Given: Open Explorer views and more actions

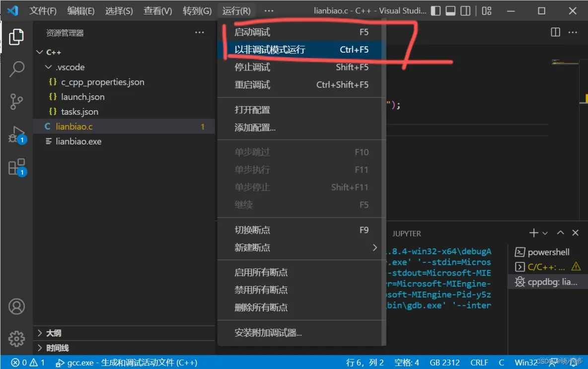Looking at the screenshot, I should click(x=200, y=33).
